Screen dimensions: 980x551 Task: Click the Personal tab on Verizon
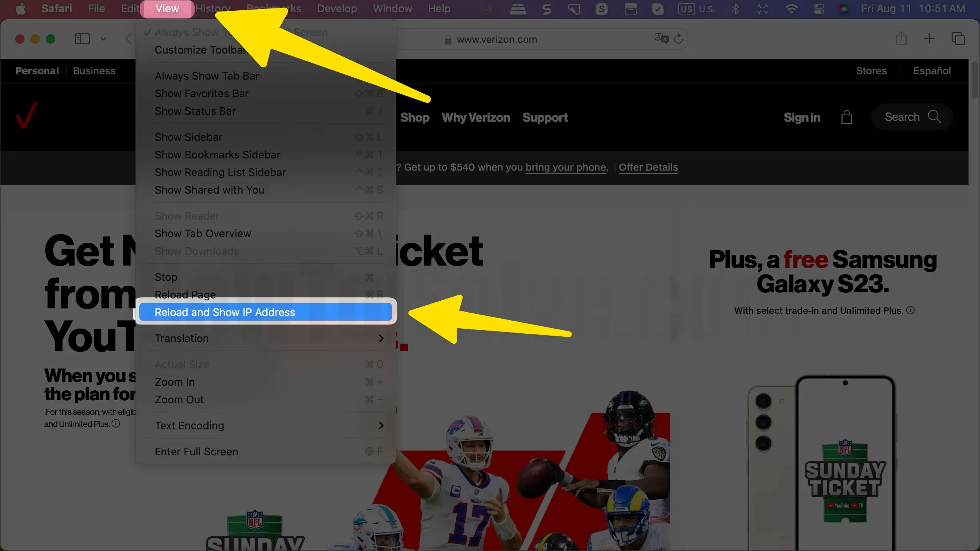pos(37,71)
